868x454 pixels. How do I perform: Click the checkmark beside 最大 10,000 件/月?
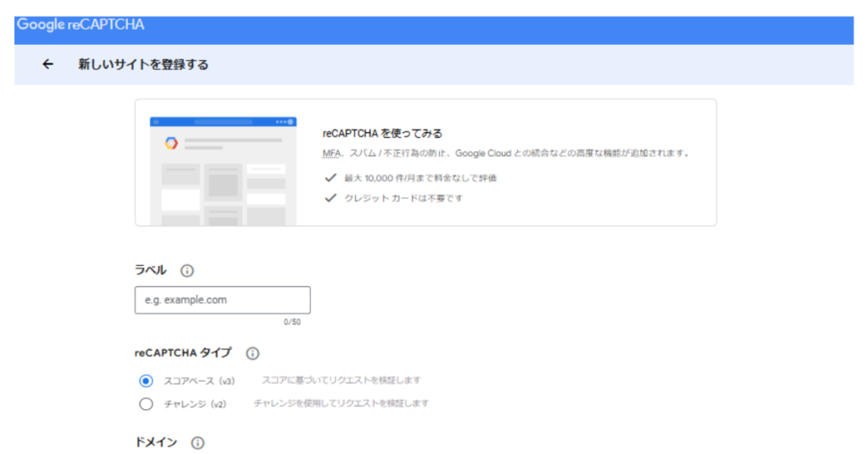(331, 178)
